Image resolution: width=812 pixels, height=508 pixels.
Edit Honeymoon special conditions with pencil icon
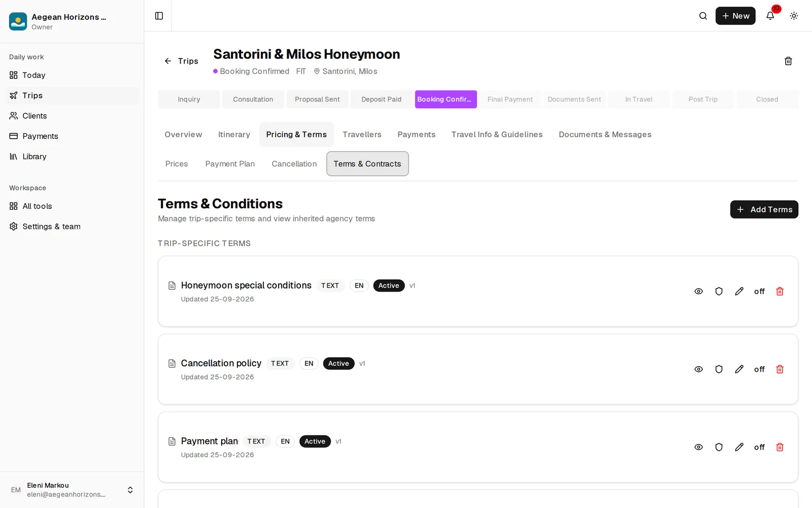click(739, 291)
